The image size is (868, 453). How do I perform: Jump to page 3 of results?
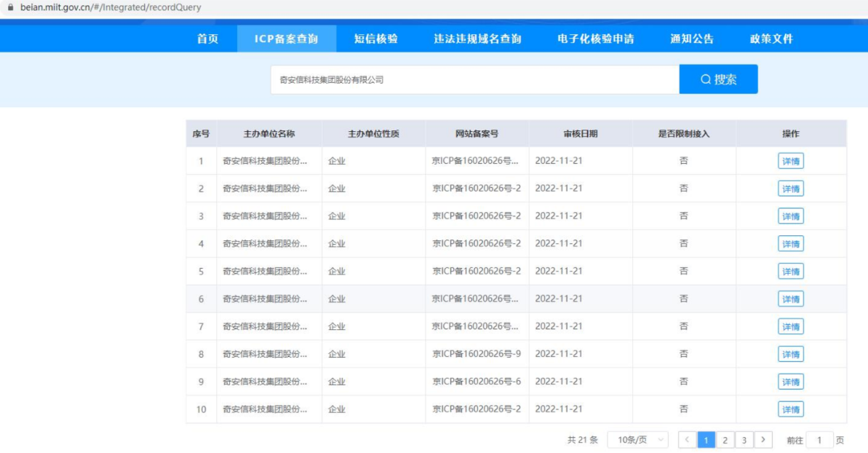(744, 440)
